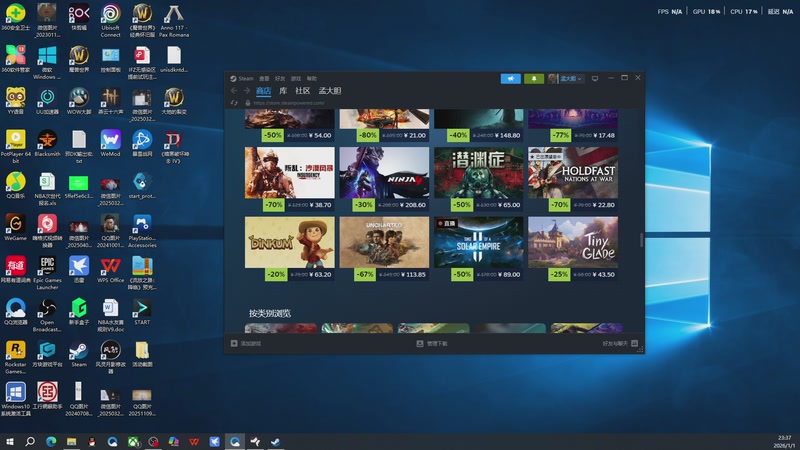
Task: Open the 360安全卫士 desktop shortcut
Action: (16, 17)
